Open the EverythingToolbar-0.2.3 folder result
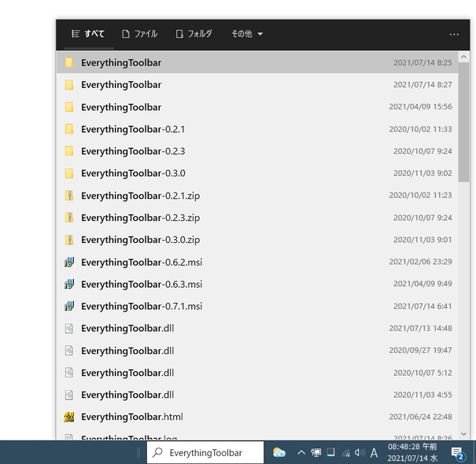 point(257,151)
